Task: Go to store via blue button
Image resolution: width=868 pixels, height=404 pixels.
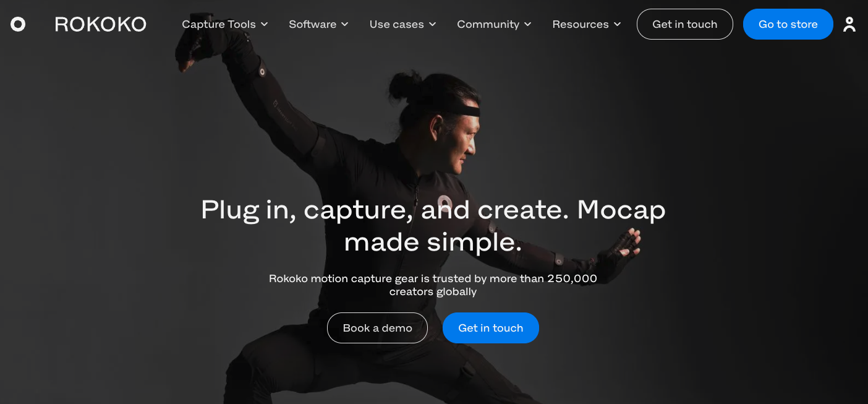Action: point(788,24)
